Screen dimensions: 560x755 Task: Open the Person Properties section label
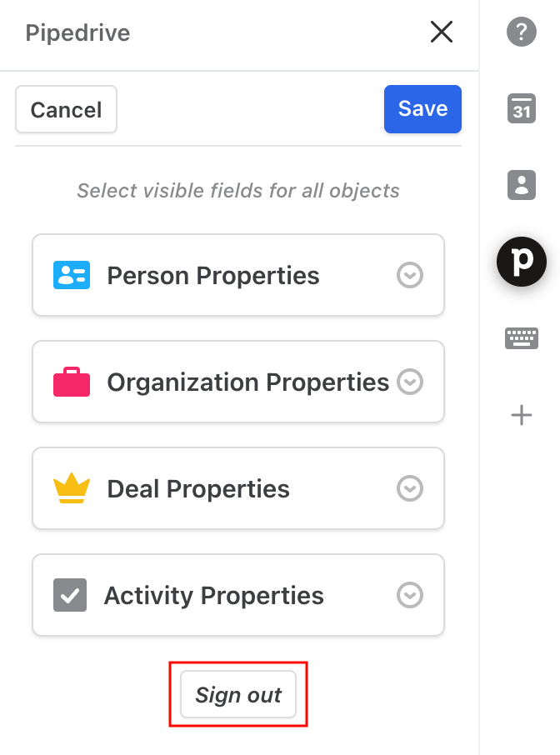213,276
